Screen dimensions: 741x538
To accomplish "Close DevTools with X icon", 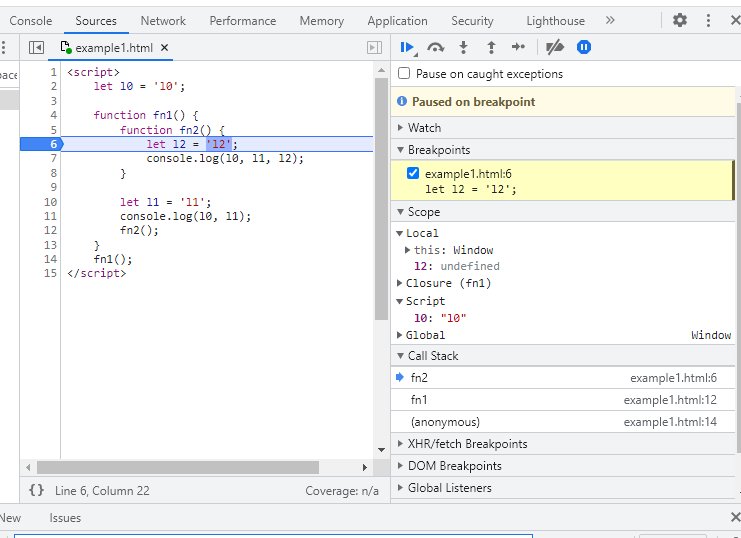I will (735, 20).
